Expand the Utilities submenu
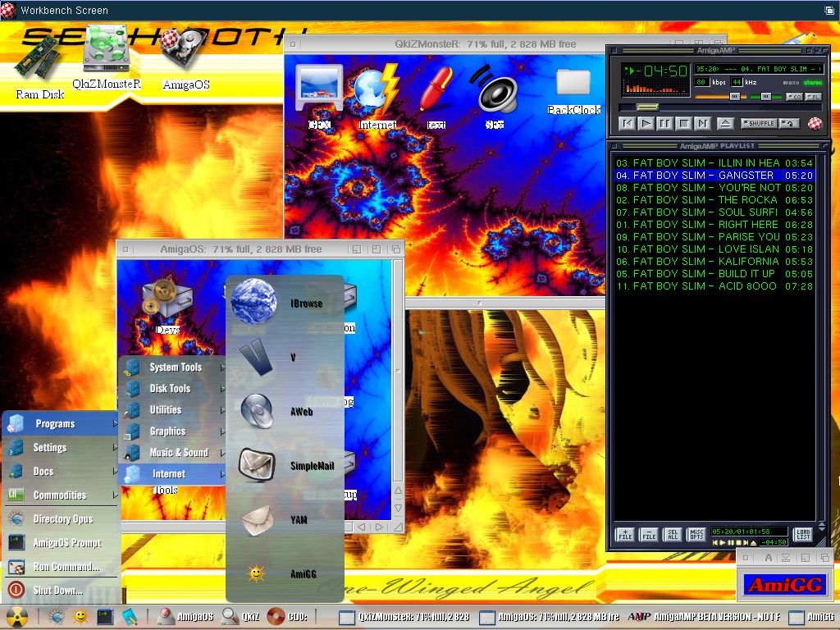Image resolution: width=840 pixels, height=630 pixels. (x=172, y=410)
